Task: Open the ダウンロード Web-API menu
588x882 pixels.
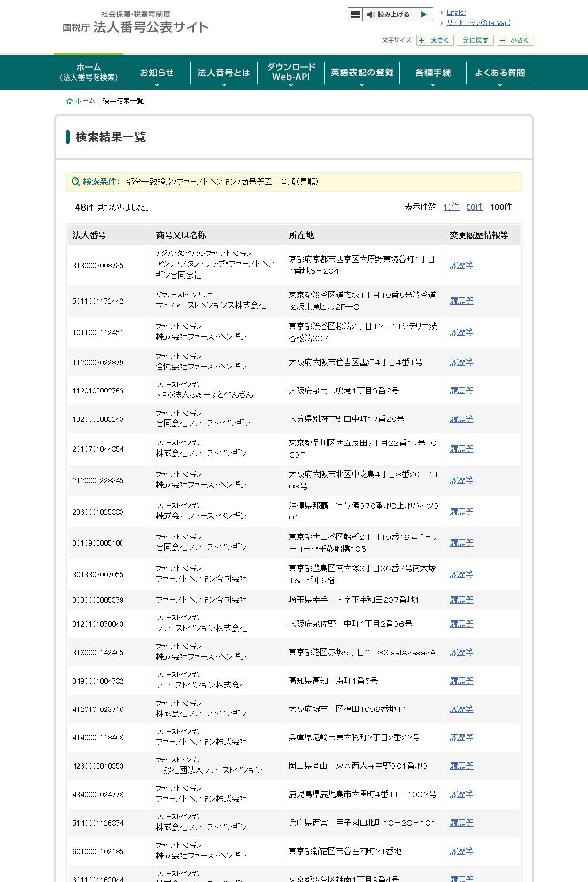Action: [x=291, y=73]
